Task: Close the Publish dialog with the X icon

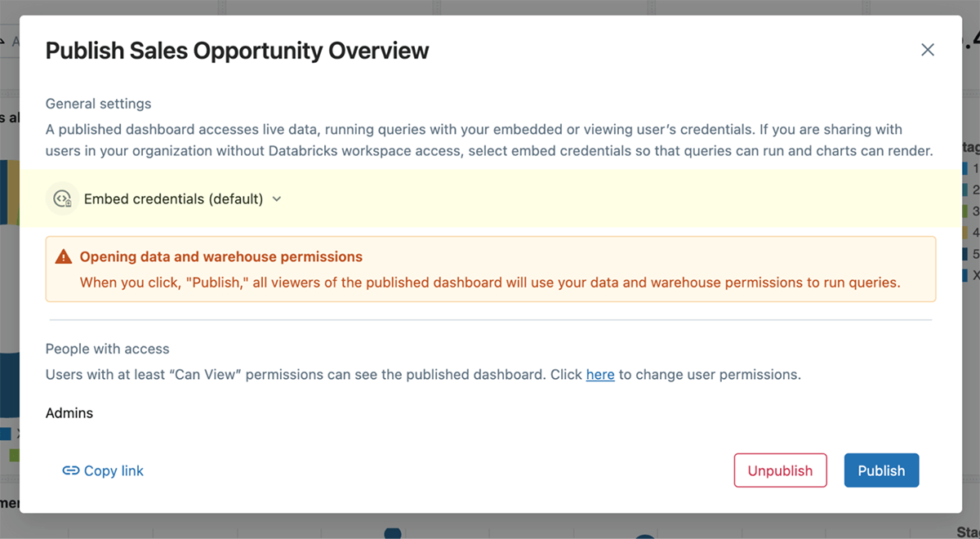Action: [927, 50]
